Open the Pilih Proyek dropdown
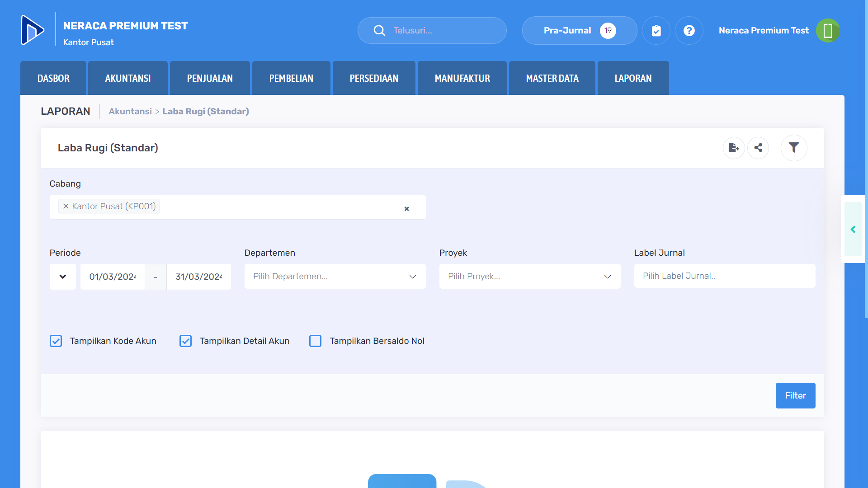The width and height of the screenshot is (868, 488). (x=529, y=277)
